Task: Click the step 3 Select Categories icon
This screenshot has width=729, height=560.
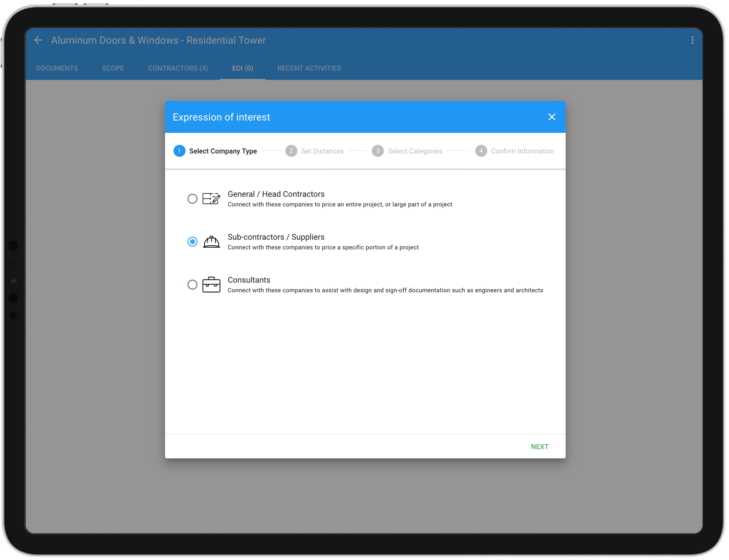Action: pos(377,152)
